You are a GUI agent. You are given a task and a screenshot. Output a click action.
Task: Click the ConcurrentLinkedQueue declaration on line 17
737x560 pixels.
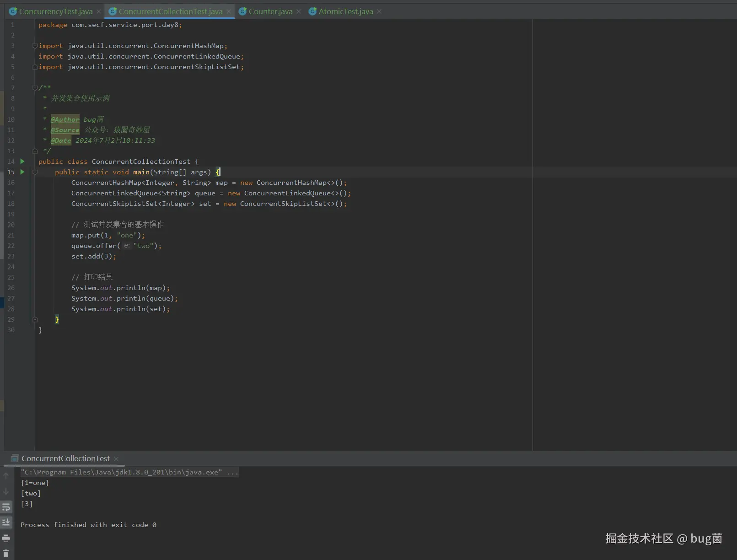coord(211,193)
